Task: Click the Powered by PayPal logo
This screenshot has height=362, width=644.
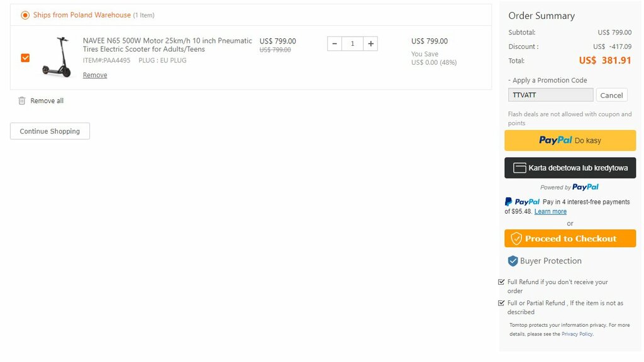Action: coord(586,187)
